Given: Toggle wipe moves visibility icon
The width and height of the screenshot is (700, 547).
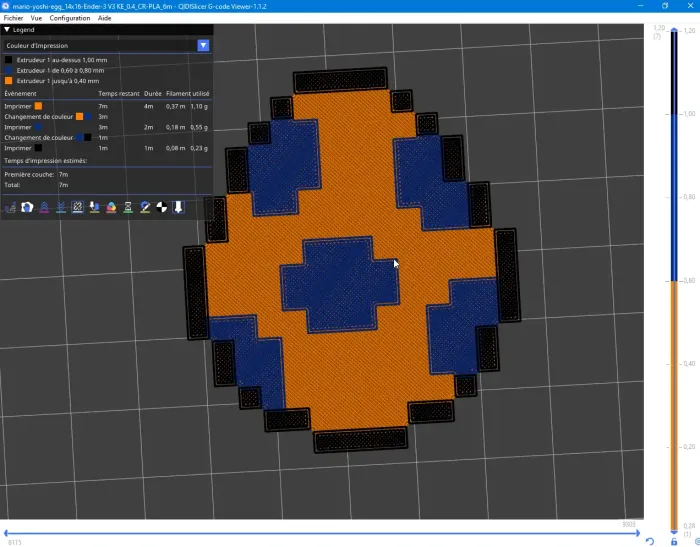Looking at the screenshot, I should (x=27, y=207).
